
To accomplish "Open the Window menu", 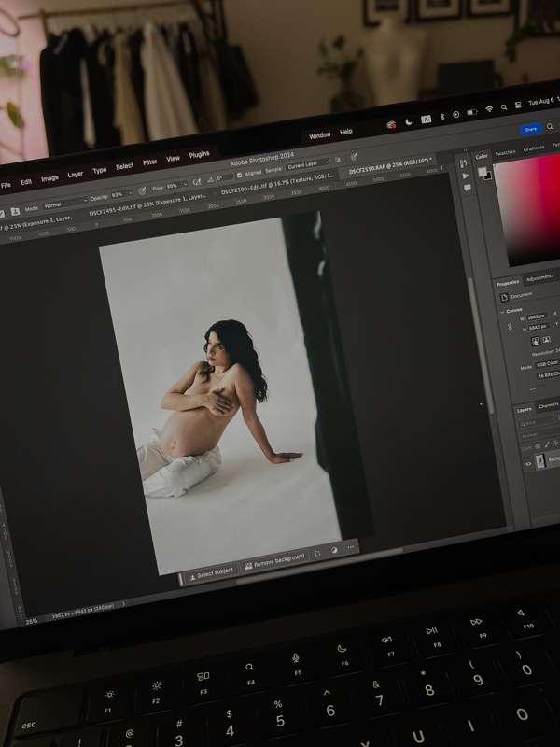I will click(x=319, y=135).
